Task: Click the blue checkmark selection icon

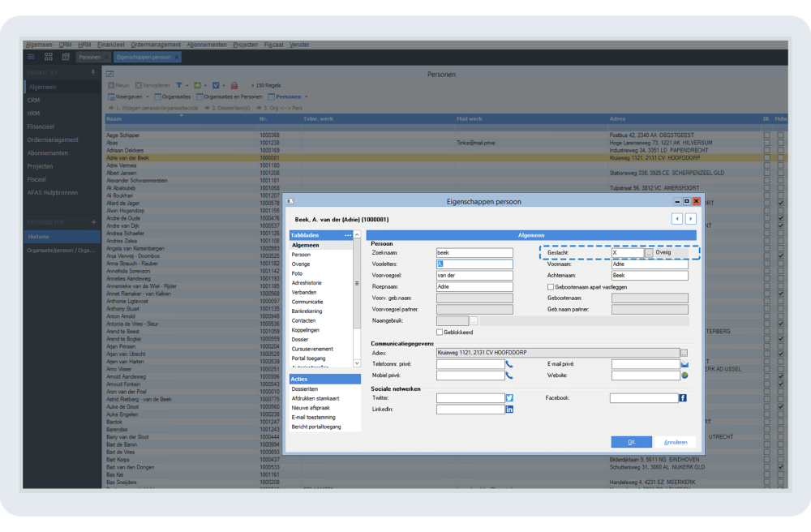Action: pos(216,85)
